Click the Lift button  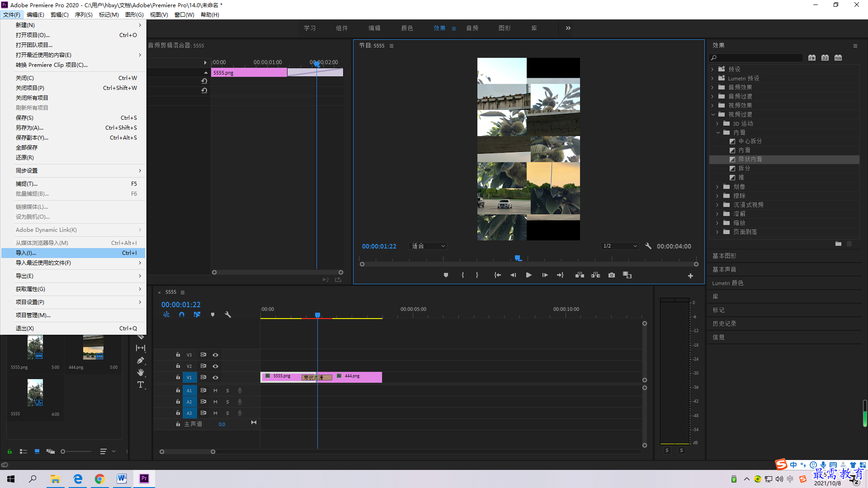tap(580, 275)
